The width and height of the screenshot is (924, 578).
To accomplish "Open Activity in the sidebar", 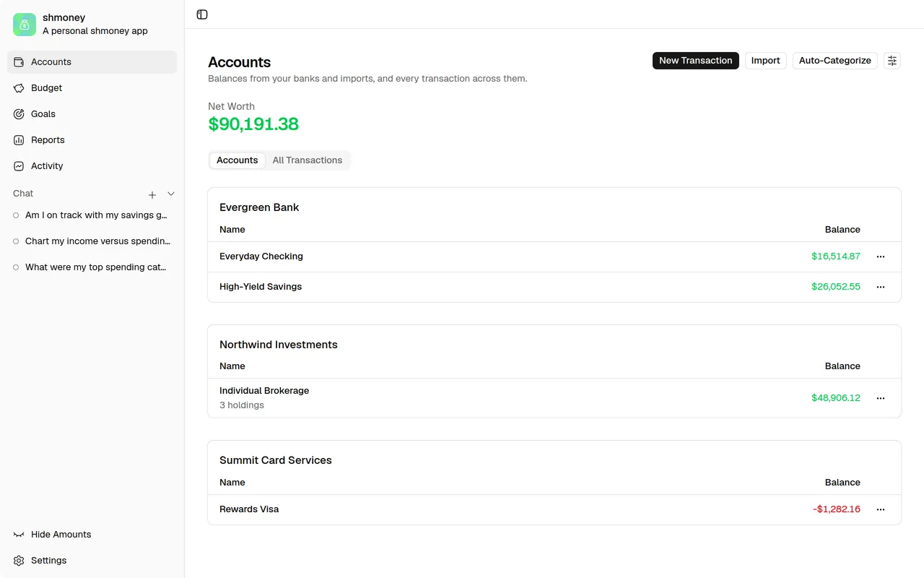I will (x=92, y=166).
